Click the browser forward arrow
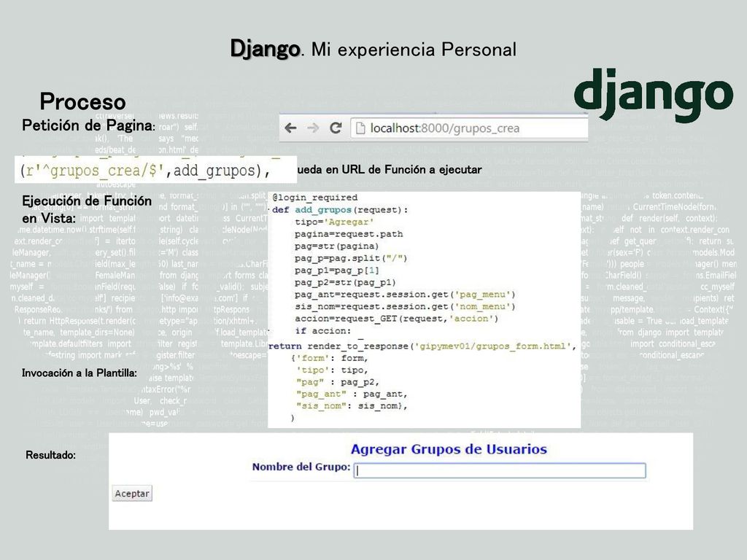The image size is (747, 560). coord(313,128)
